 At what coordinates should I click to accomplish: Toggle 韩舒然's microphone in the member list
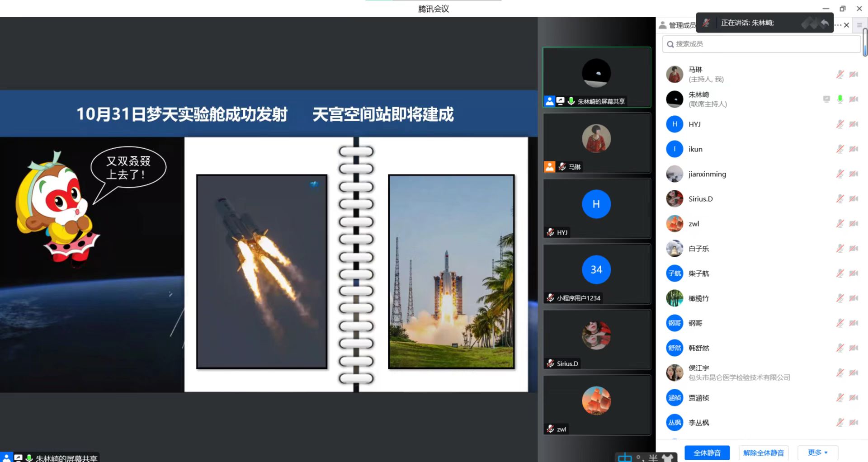click(x=840, y=348)
